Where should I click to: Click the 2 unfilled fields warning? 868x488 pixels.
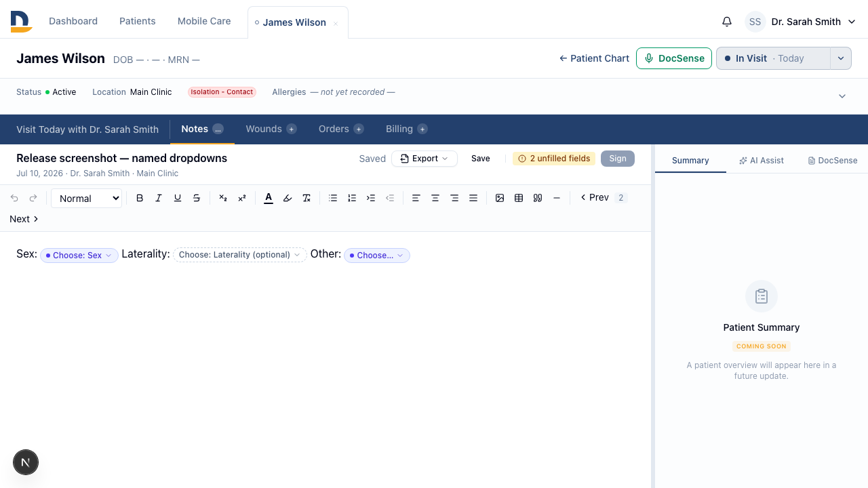point(554,159)
